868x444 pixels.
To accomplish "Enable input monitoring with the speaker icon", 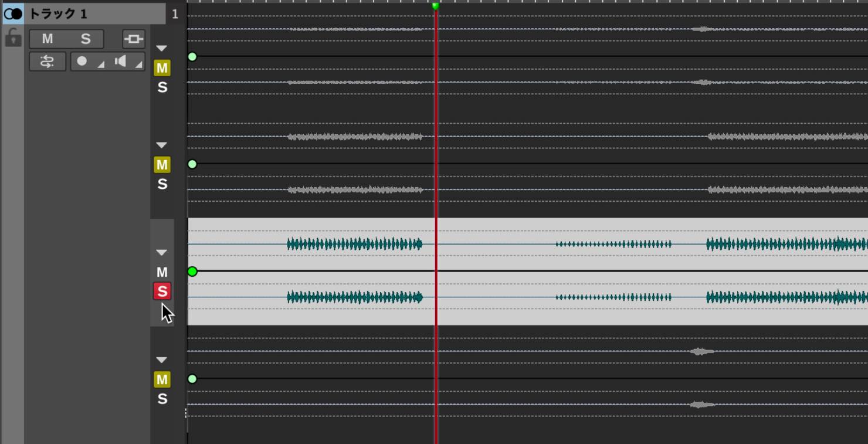I will pos(120,61).
